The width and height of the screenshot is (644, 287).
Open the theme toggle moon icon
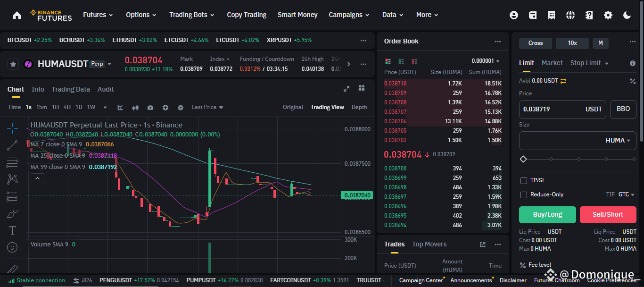tap(627, 15)
